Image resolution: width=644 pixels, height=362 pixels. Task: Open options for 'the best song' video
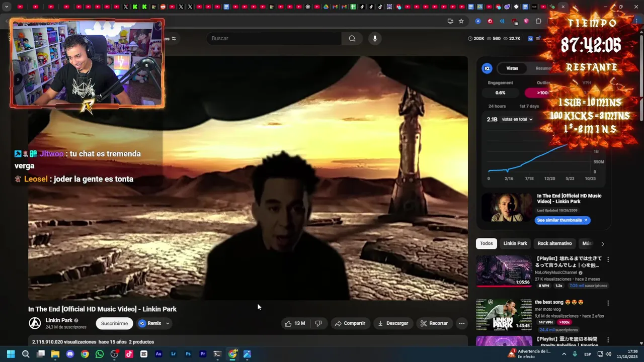coord(608,303)
